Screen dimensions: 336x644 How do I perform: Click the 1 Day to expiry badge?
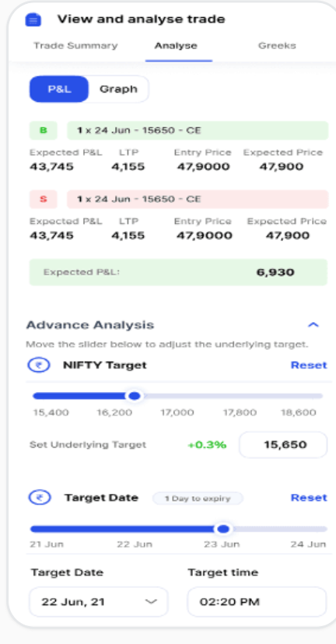pos(198,499)
